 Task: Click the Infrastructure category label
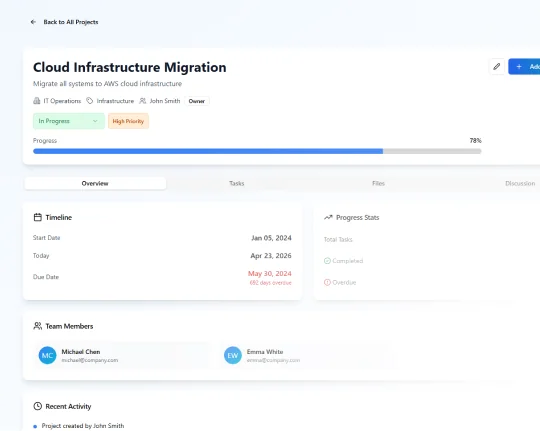(115, 101)
